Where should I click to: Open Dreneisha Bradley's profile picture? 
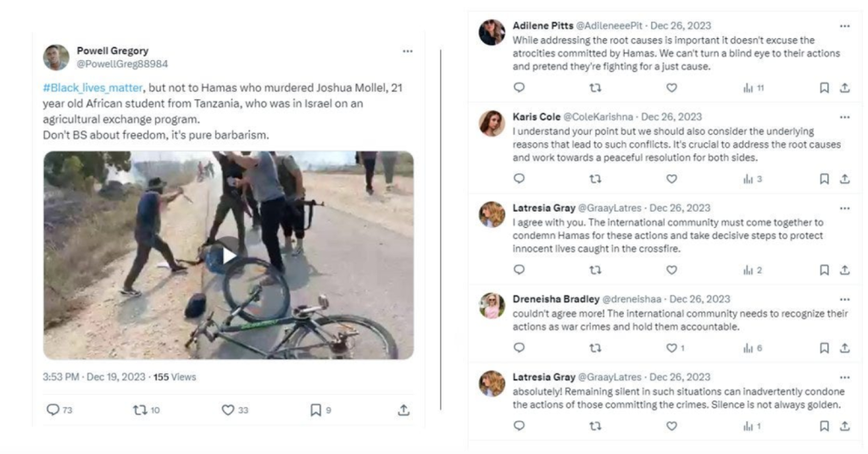coord(492,305)
